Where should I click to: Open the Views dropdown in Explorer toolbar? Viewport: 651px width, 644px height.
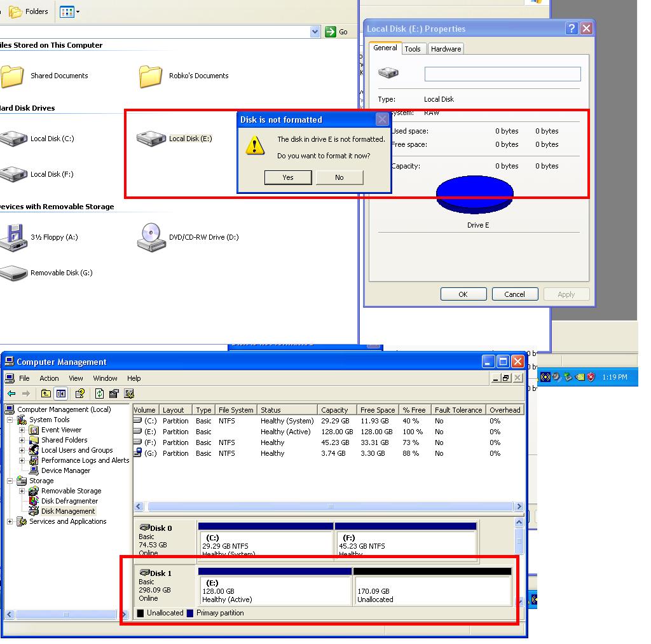click(x=69, y=11)
